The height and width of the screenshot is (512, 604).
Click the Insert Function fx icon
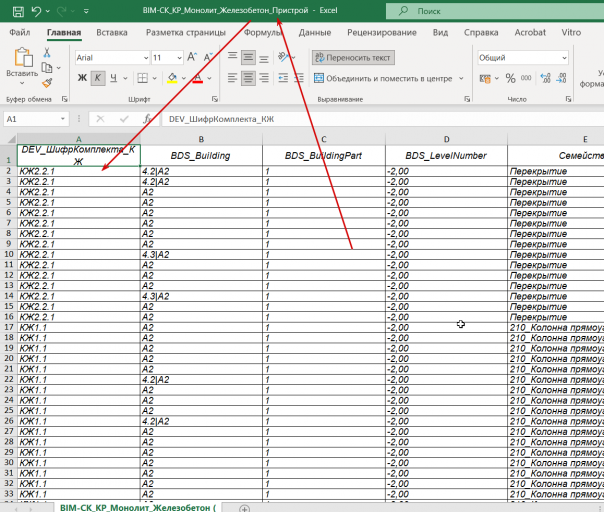(x=147, y=119)
